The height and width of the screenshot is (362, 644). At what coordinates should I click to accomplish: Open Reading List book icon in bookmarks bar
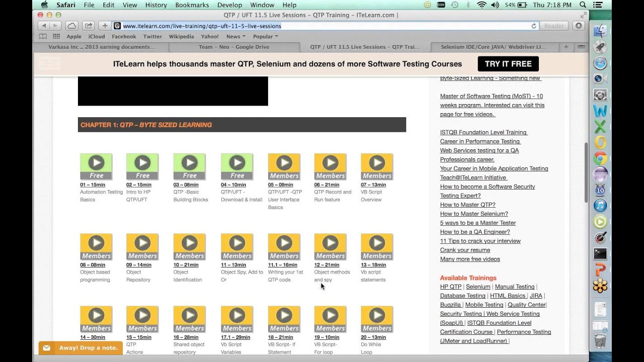43,36
